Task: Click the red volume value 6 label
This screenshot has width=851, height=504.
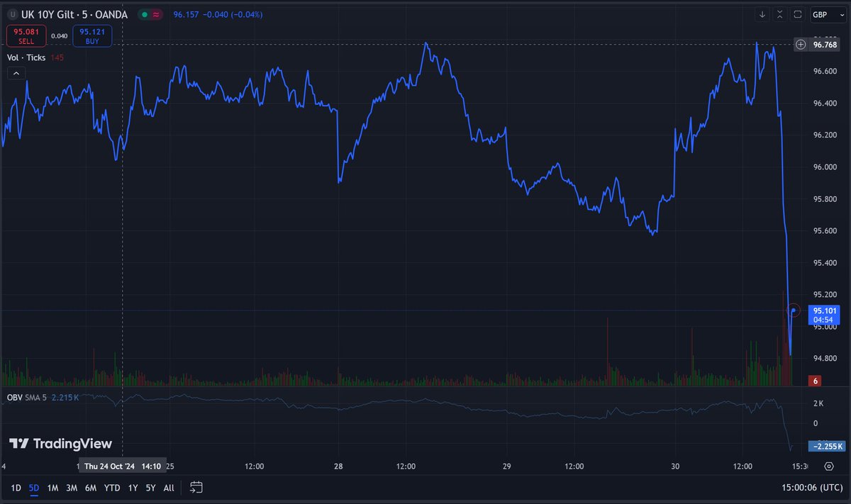Action: coord(816,381)
